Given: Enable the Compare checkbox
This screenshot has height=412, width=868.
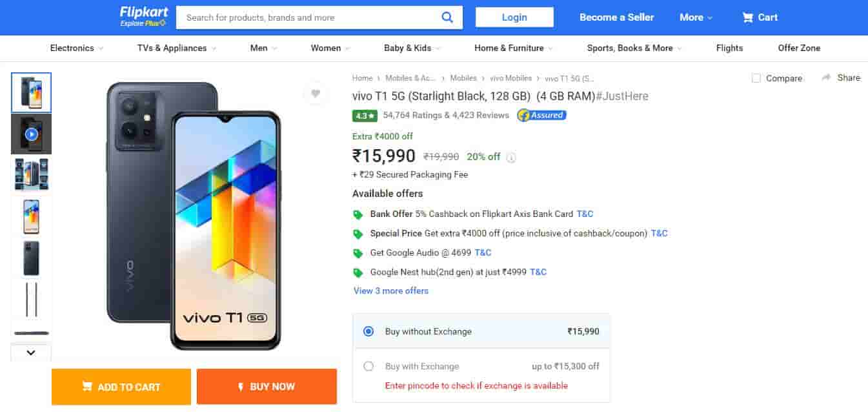Looking at the screenshot, I should (x=756, y=77).
